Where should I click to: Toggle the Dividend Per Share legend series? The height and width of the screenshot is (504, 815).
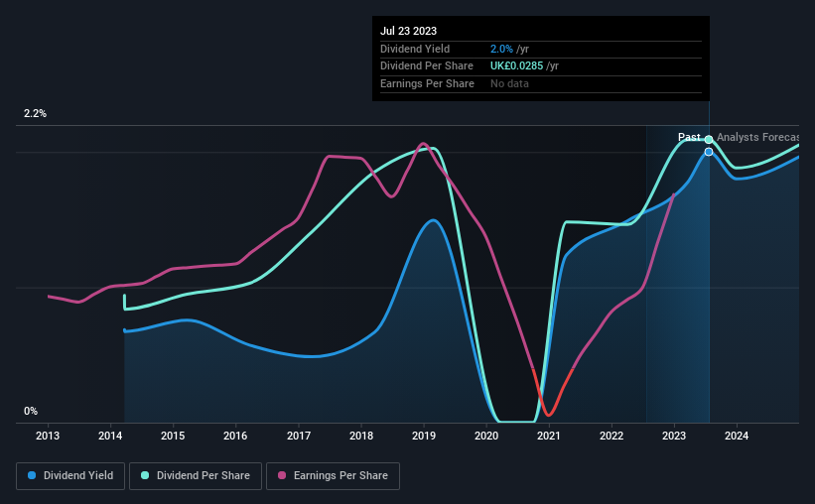(x=196, y=476)
